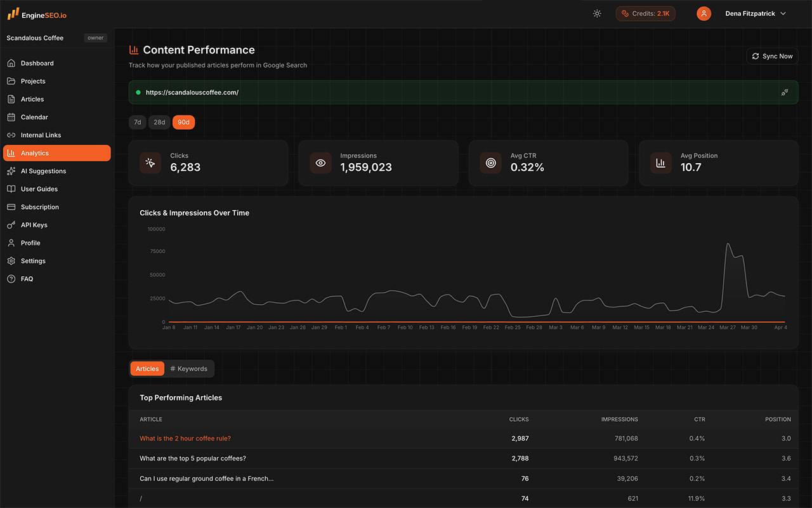This screenshot has width=812, height=508.
Task: Sort by the CLICKS column header
Action: (519, 419)
